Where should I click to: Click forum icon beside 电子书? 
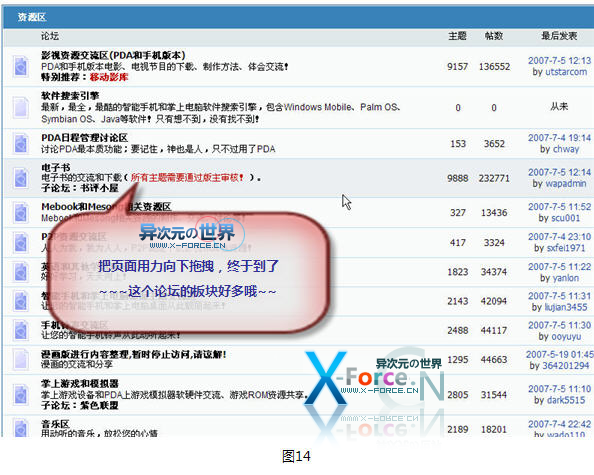21,178
